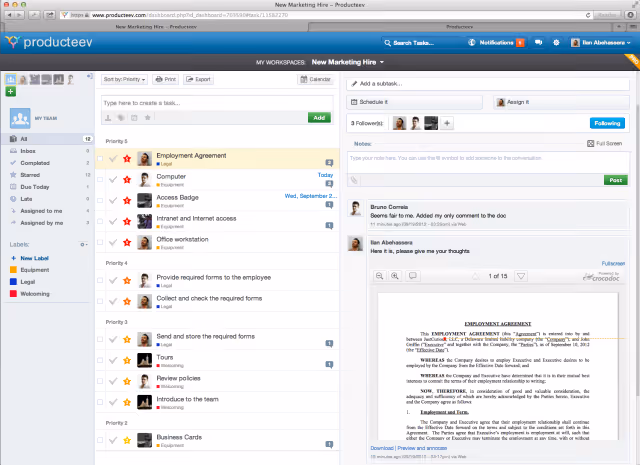Viewport: 640px width, 465px height.
Task: Mark Review policies as complete
Action: [113, 381]
